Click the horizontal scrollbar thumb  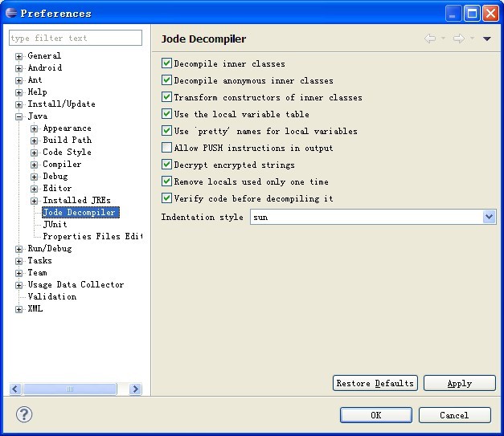(70, 389)
